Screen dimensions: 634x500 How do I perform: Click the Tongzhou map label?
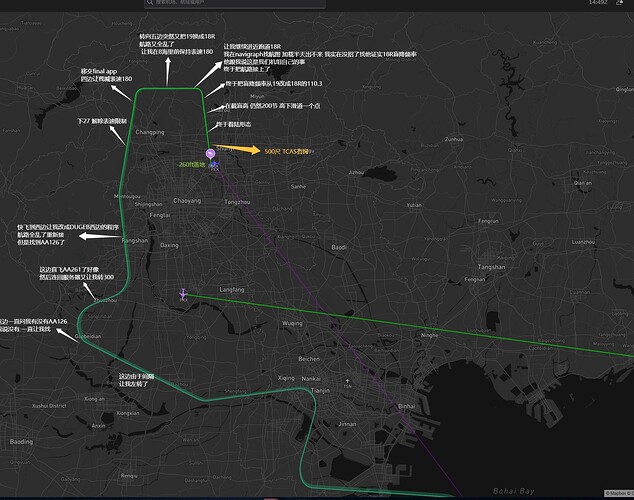pos(238,201)
